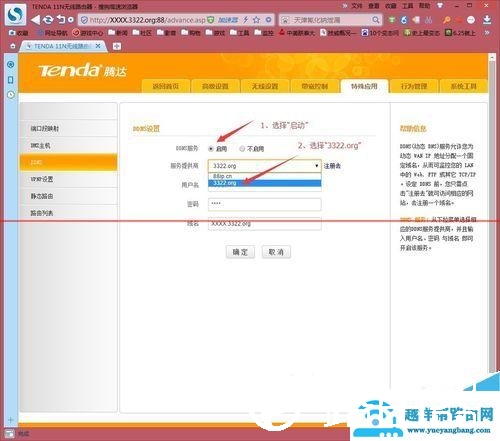
Task: Open the 端口段映射 sidebar item
Action: click(69, 128)
